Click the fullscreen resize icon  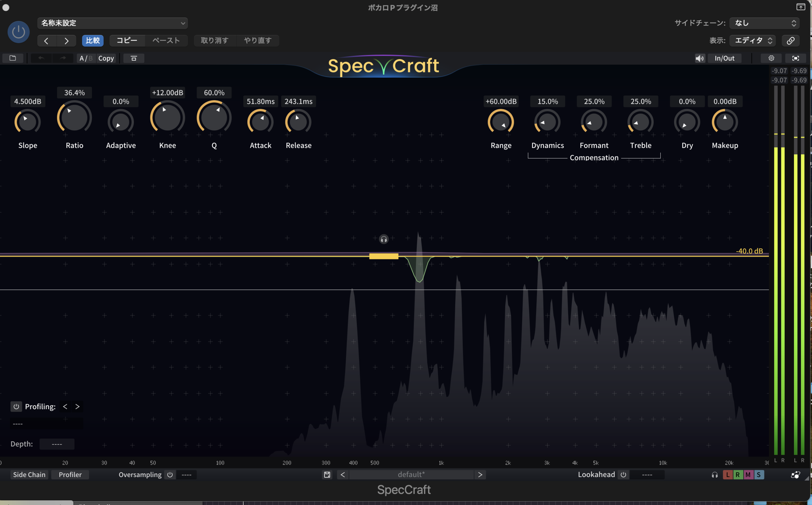click(796, 58)
